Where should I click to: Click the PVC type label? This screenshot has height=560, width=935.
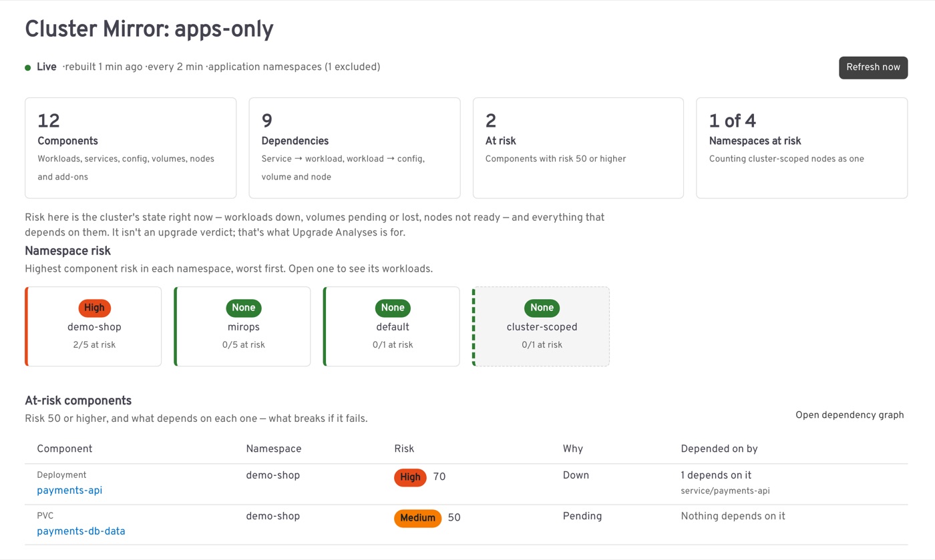(x=45, y=517)
